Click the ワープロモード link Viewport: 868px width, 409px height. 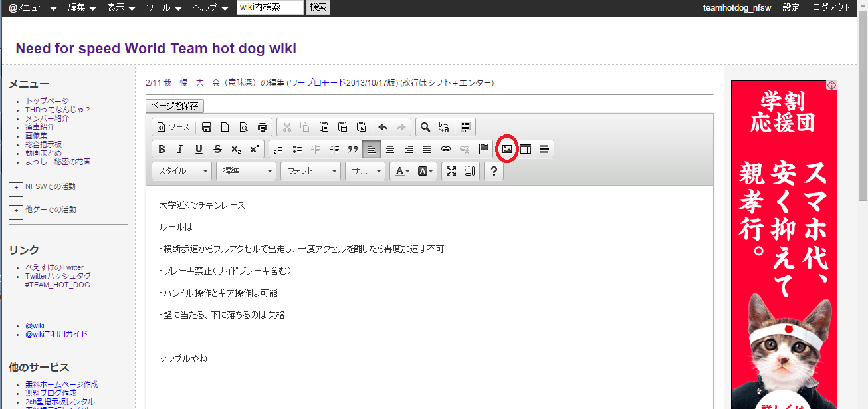click(318, 83)
